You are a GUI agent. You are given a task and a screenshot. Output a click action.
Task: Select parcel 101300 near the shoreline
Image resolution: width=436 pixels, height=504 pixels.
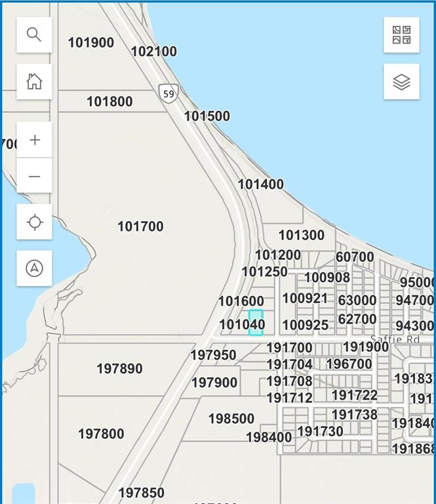click(x=301, y=235)
